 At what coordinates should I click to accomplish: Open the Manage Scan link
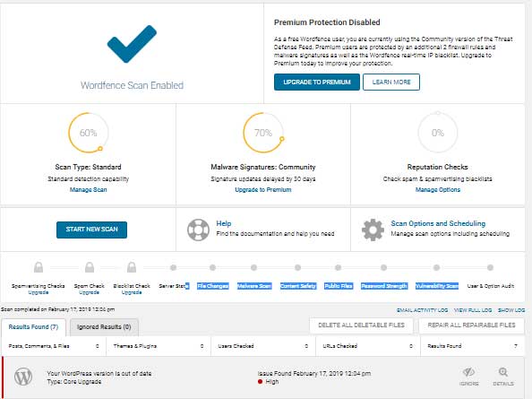88,190
